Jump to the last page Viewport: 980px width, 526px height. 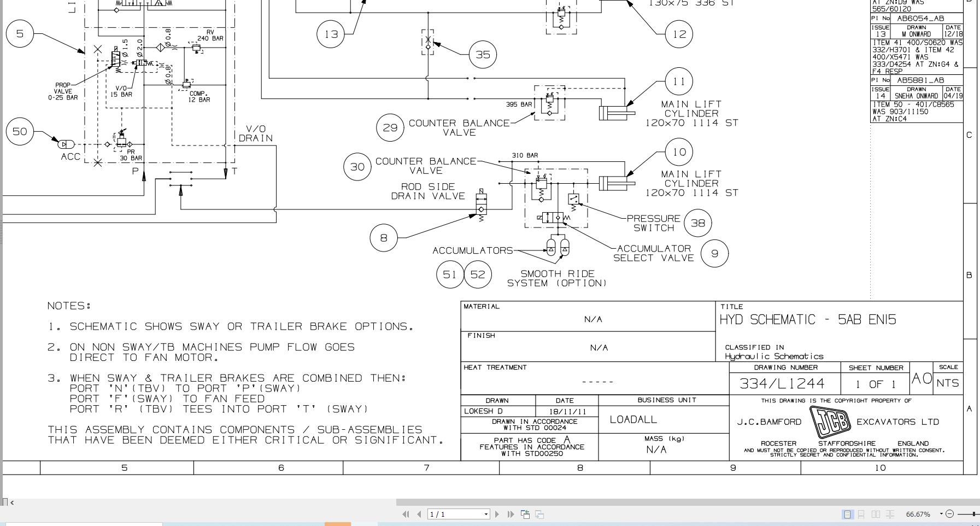click(x=510, y=514)
